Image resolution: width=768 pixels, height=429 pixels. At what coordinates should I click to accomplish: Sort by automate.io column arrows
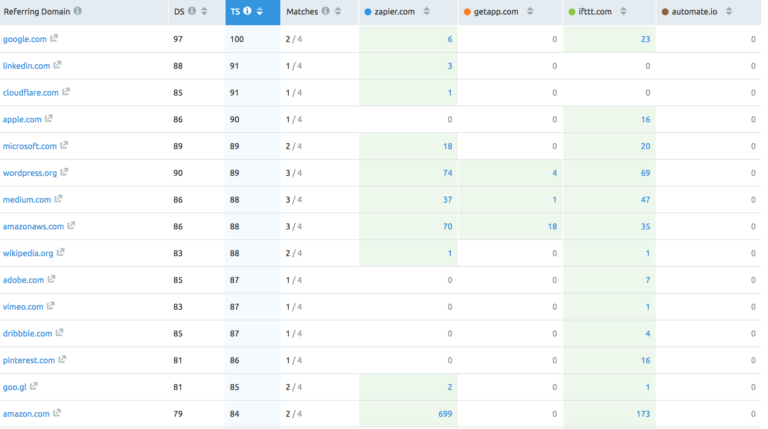click(729, 11)
